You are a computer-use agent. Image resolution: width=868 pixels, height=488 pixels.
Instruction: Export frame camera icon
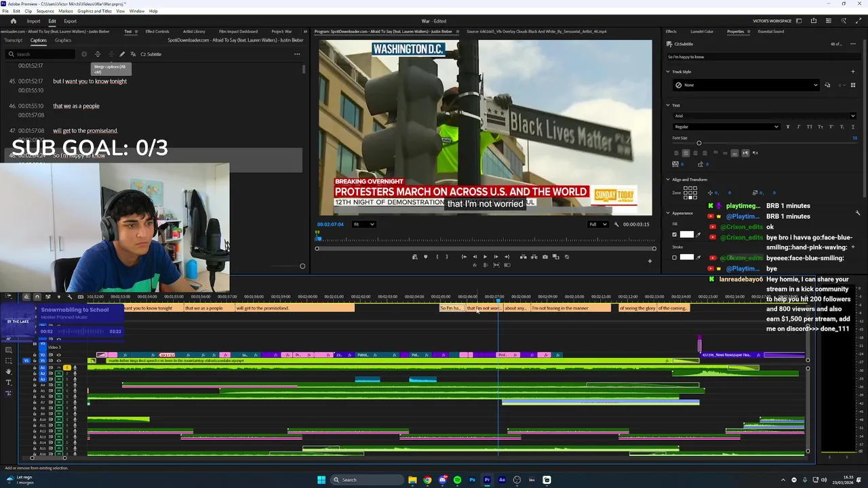pyautogui.click(x=545, y=257)
